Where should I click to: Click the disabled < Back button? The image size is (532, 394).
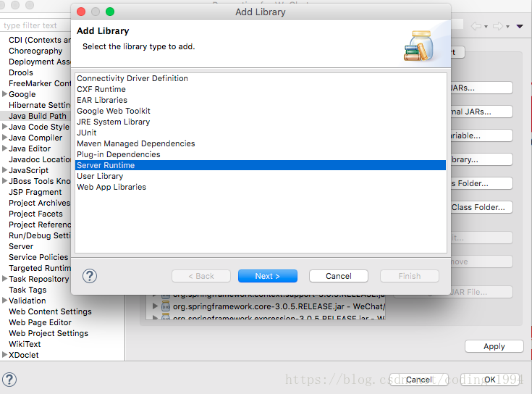[x=201, y=276]
